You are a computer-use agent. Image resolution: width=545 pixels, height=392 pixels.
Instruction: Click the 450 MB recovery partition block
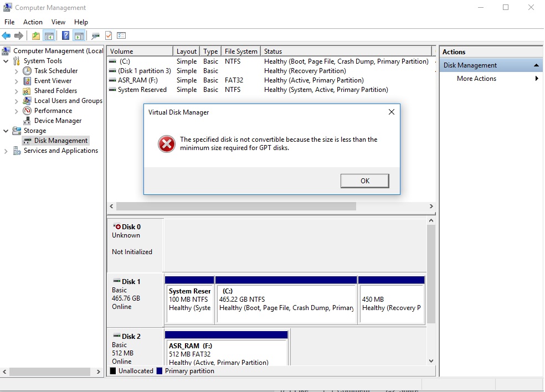coord(392,301)
